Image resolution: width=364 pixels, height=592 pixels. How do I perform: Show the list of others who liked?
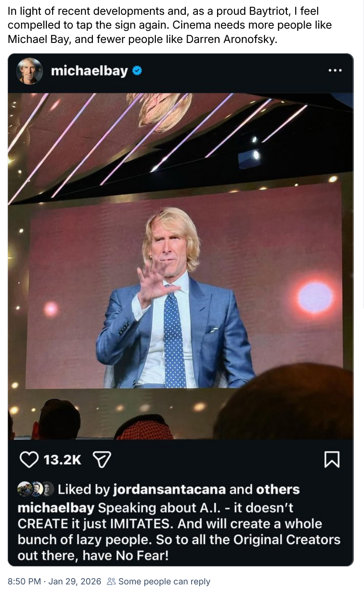click(277, 490)
